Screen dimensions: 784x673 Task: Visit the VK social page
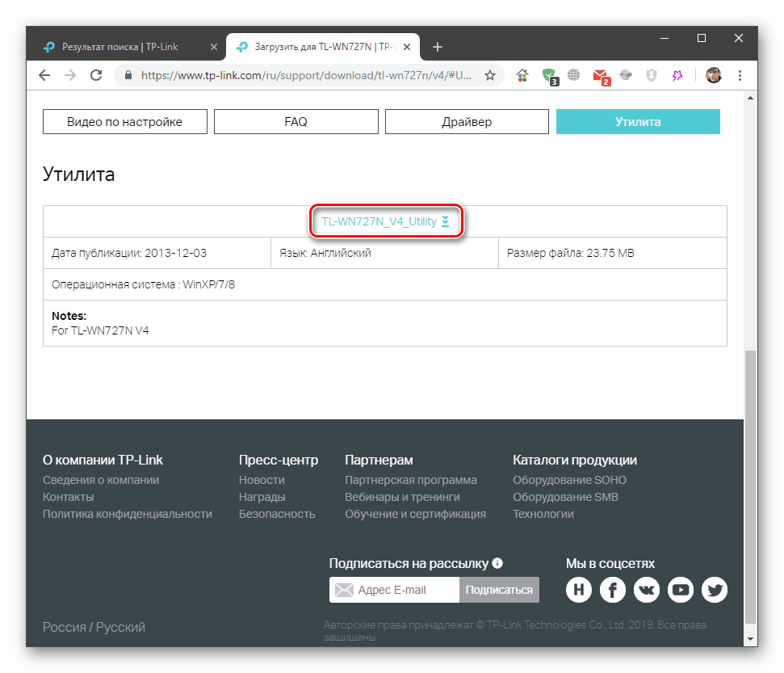(x=647, y=590)
